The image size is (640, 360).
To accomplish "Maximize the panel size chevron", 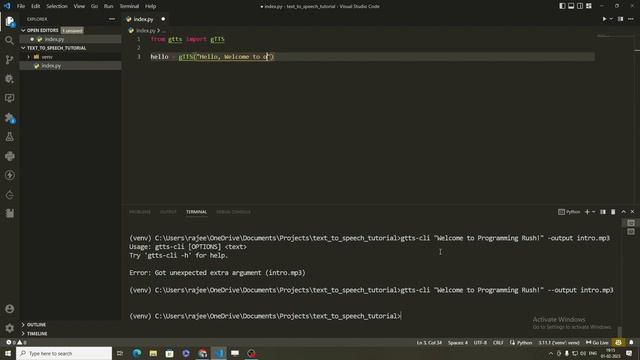I will pos(623,212).
